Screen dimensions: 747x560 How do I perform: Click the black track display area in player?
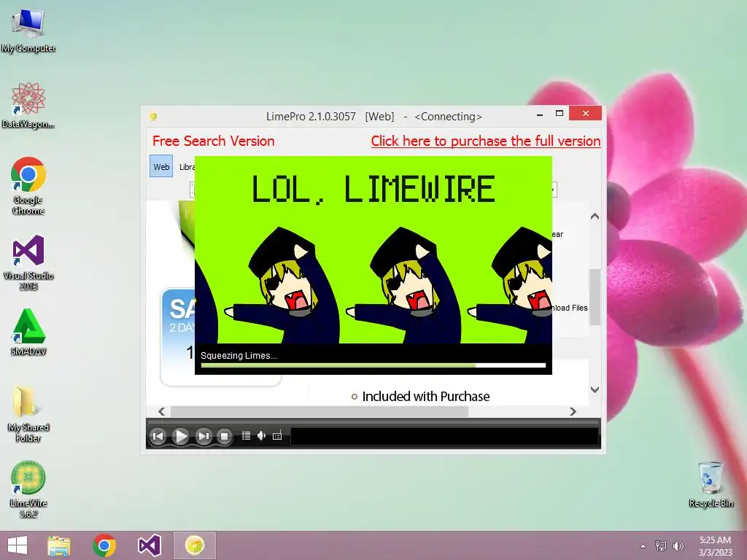[x=444, y=437]
